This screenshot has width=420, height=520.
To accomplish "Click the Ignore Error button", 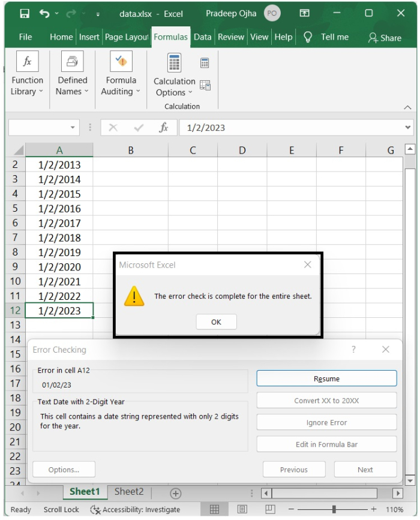I will tap(326, 422).
